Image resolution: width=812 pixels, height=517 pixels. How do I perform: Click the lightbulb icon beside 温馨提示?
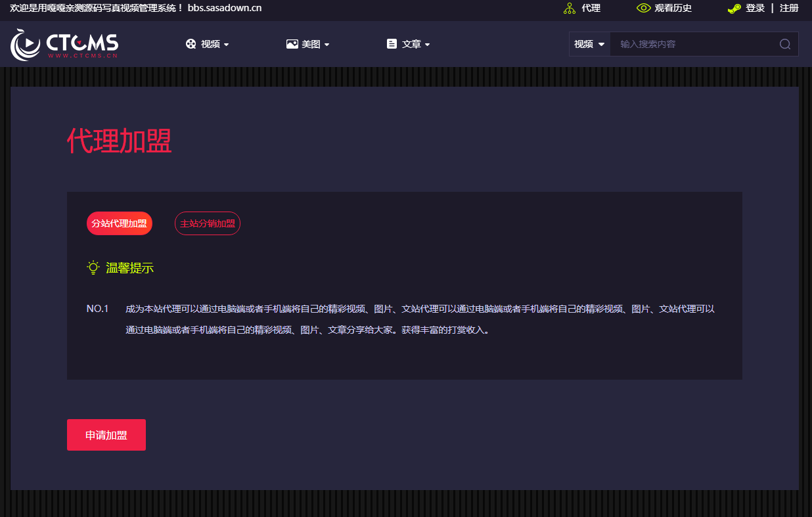point(93,267)
